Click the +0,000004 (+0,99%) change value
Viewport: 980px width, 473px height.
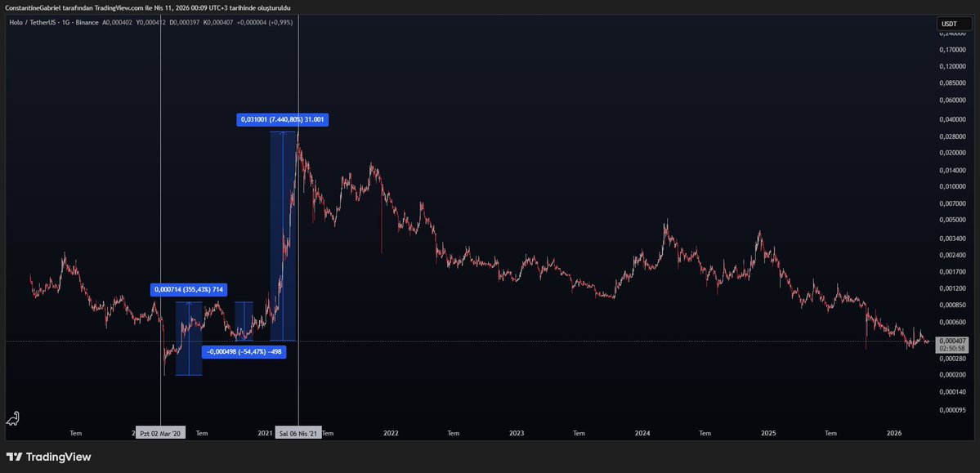coord(265,23)
